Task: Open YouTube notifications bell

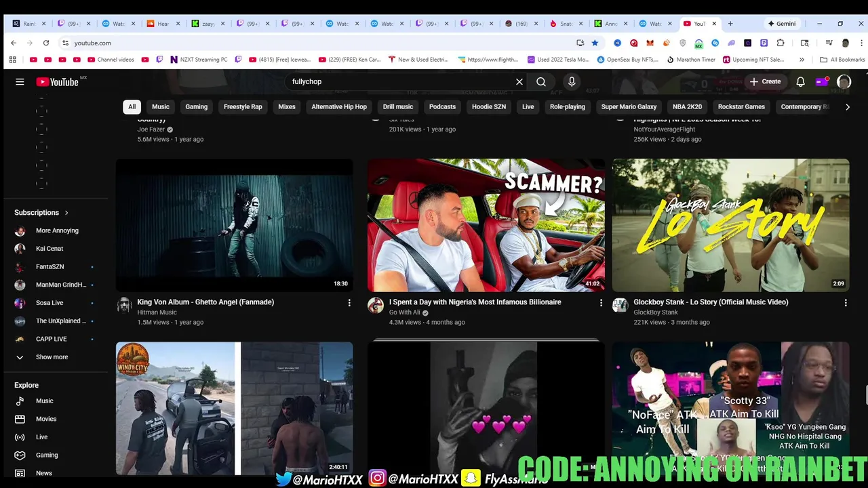Action: 800,81
